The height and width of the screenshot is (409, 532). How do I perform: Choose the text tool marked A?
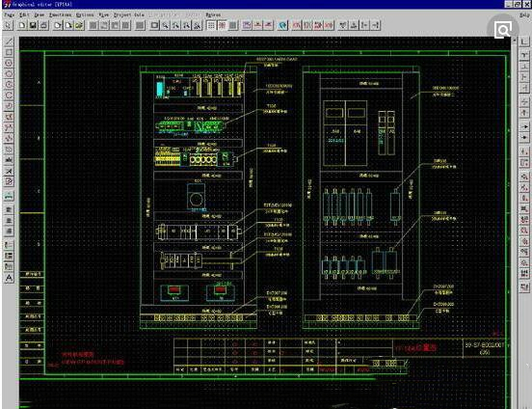pyautogui.click(x=9, y=278)
